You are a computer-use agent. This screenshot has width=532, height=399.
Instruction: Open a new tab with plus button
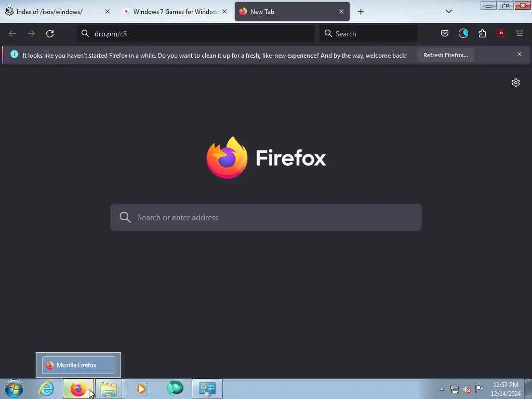pyautogui.click(x=361, y=12)
